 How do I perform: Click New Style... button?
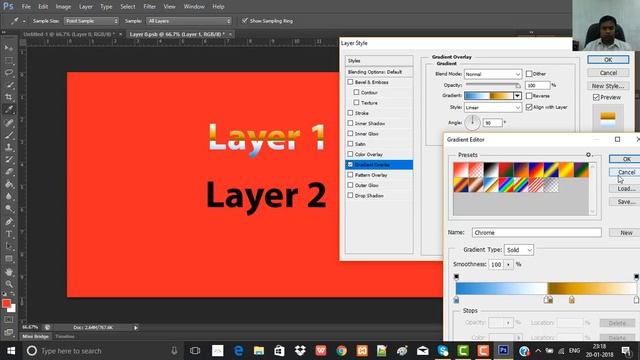pyautogui.click(x=608, y=86)
